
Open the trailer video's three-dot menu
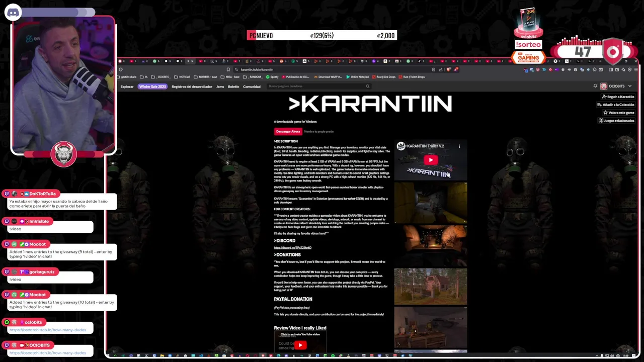(x=459, y=146)
